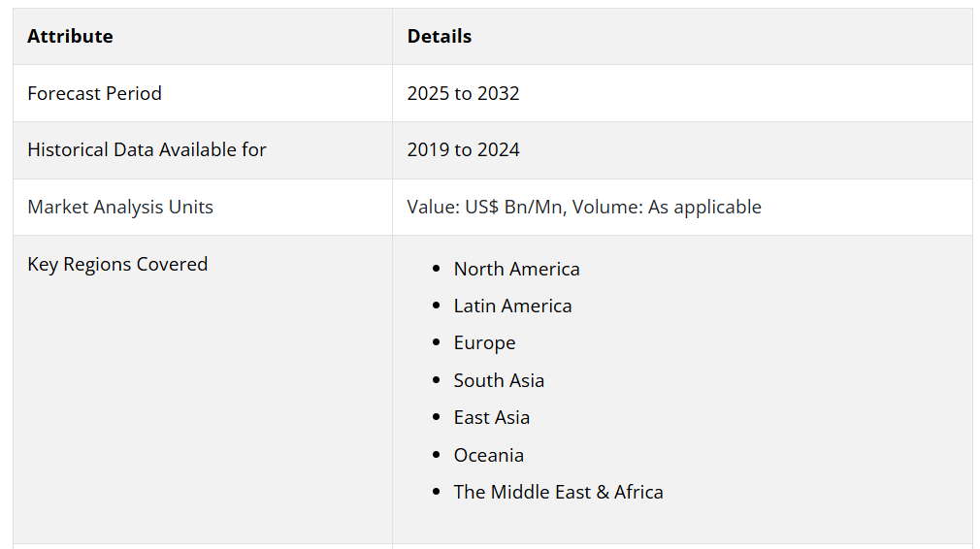The width and height of the screenshot is (980, 549).
Task: Select the Key Regions Covered label
Action: [117, 265]
